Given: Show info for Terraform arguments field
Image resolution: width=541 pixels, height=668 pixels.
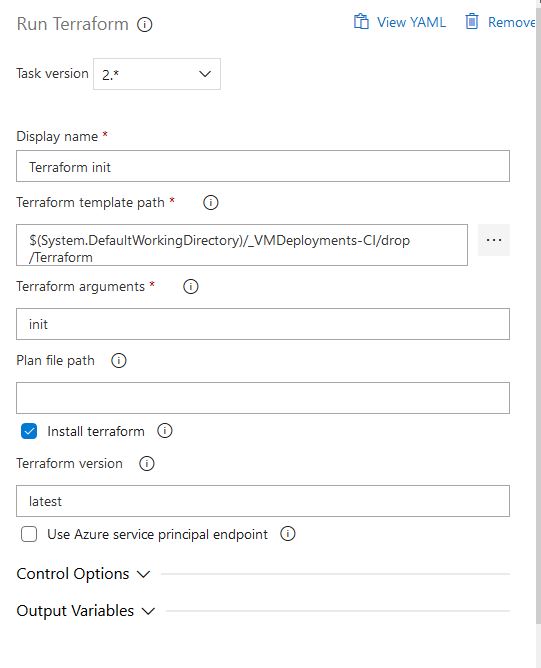Looking at the screenshot, I should coord(190,286).
